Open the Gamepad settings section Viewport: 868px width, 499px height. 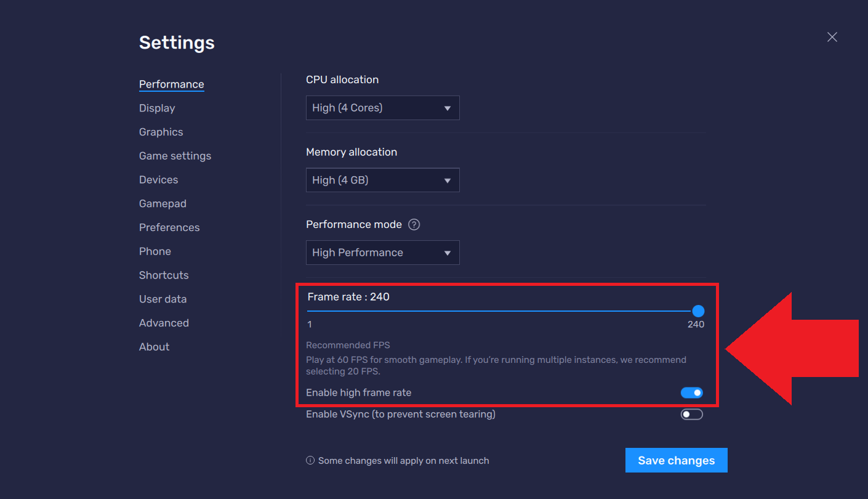point(163,203)
